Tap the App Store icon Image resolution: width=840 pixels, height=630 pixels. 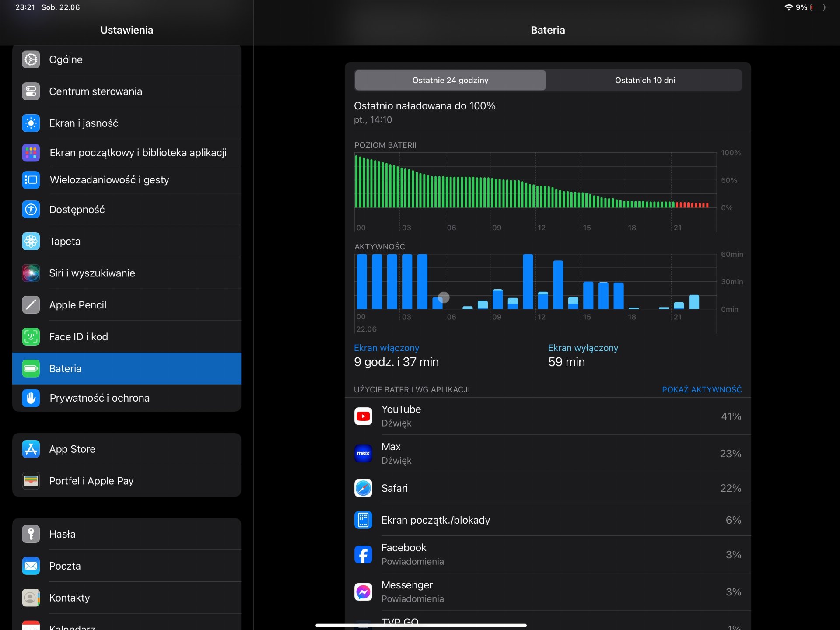click(31, 449)
